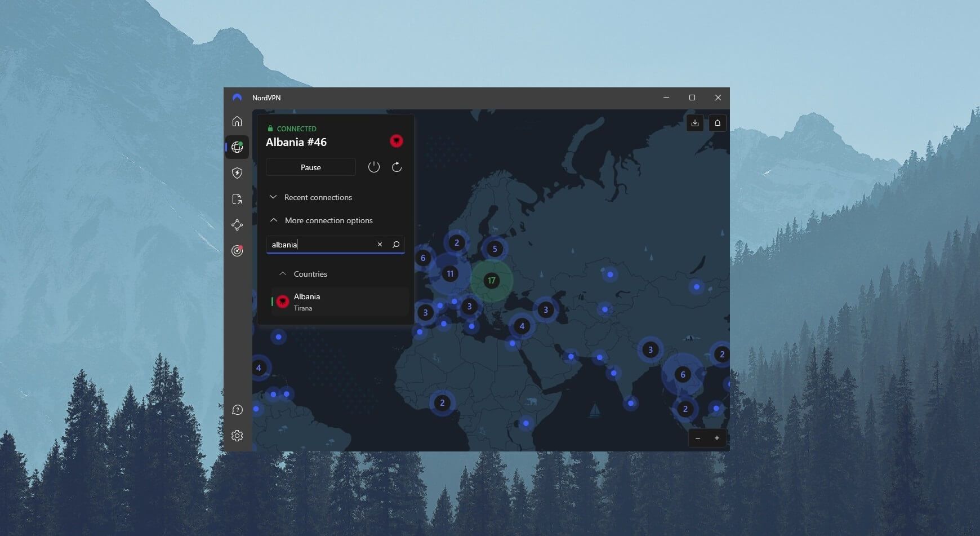Image resolution: width=980 pixels, height=536 pixels.
Task: Minimize the NordVPN window
Action: click(x=666, y=98)
